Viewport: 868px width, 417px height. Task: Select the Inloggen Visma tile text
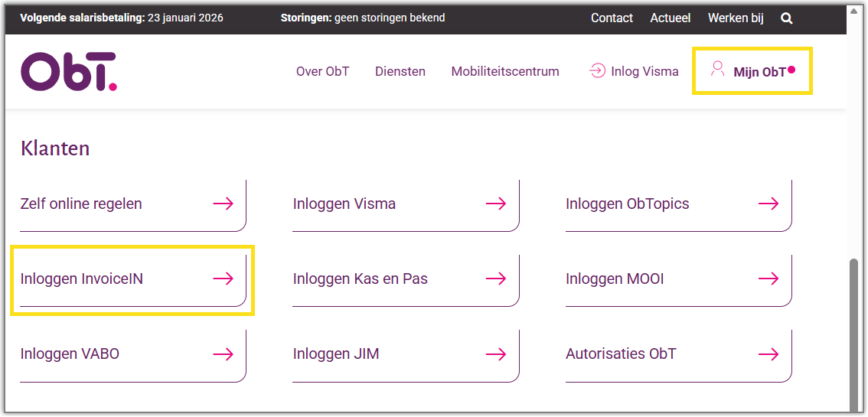[344, 204]
